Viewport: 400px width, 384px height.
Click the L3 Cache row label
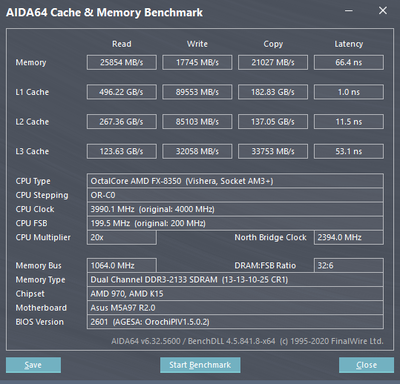click(x=32, y=152)
